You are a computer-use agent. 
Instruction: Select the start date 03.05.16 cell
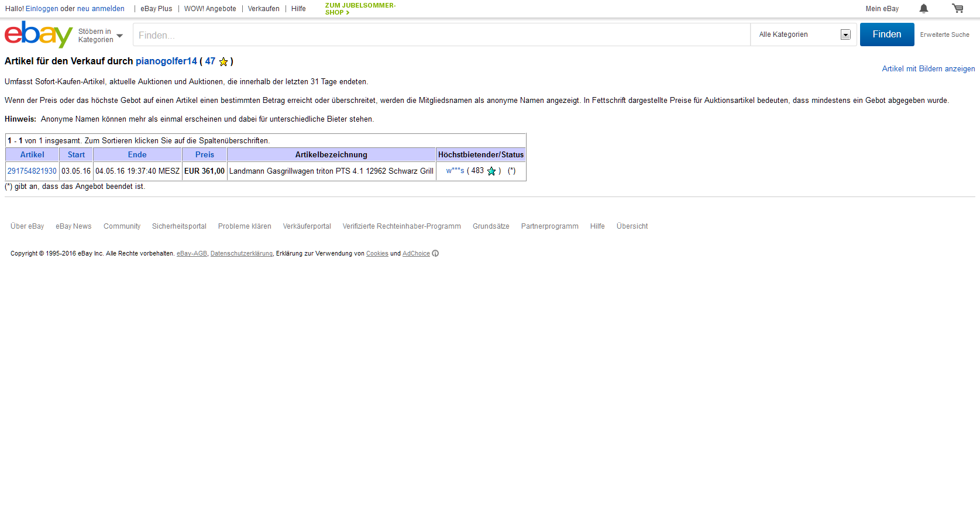[x=76, y=171]
